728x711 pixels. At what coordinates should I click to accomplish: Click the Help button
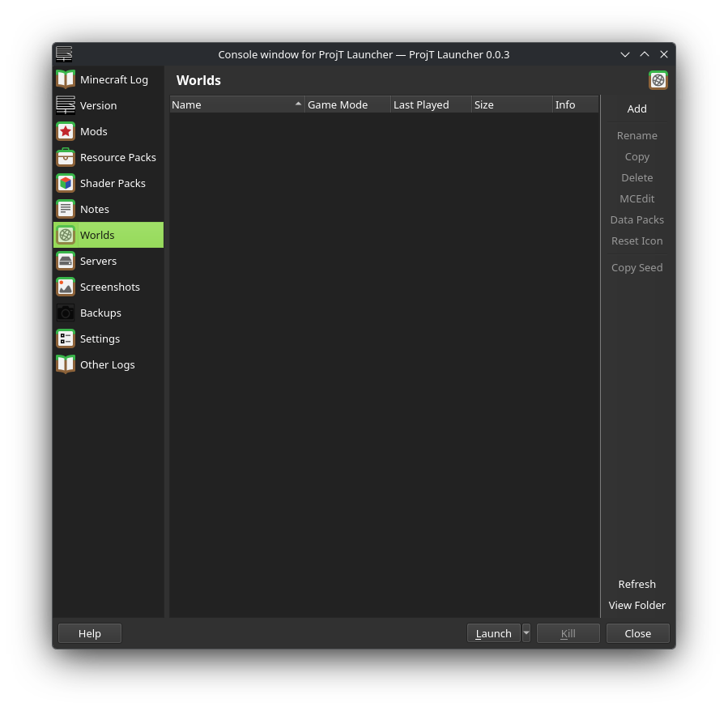(90, 633)
